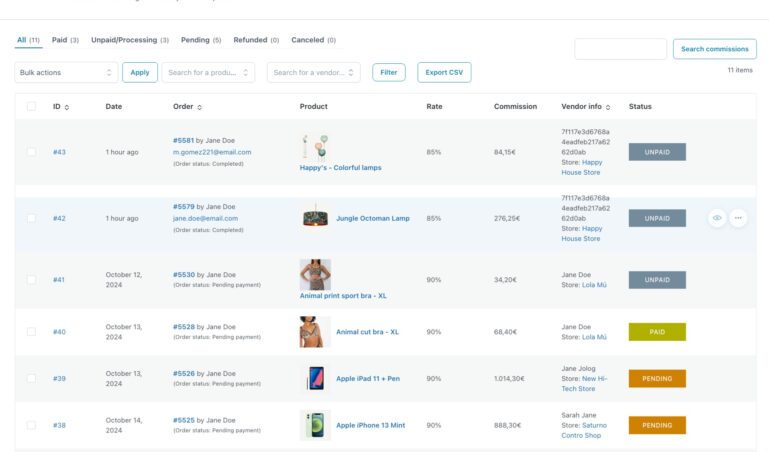Click the Apple iPad 11 + Pen thumbnail
This screenshot has width=769, height=452.
pyautogui.click(x=315, y=379)
